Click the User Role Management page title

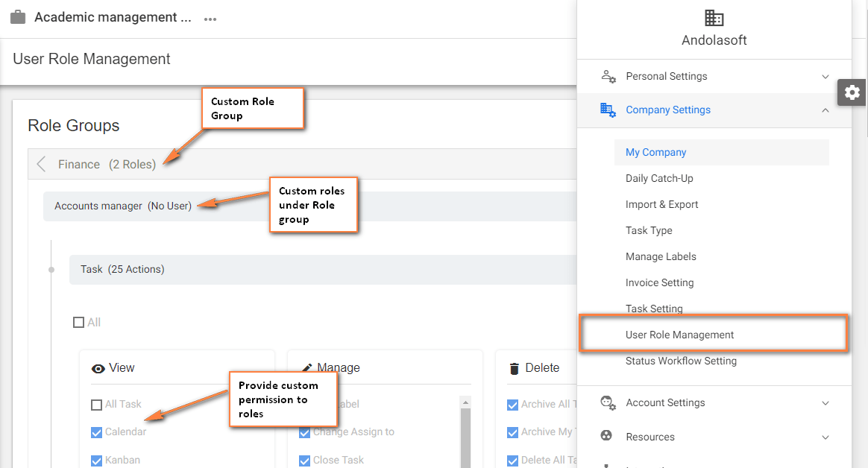click(91, 59)
